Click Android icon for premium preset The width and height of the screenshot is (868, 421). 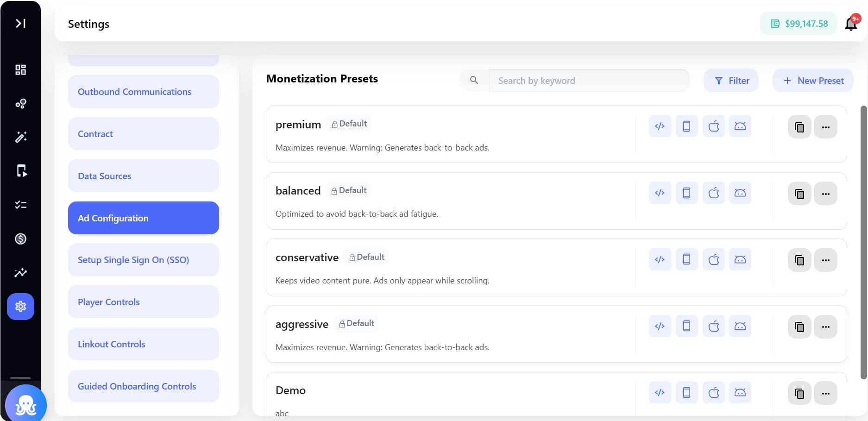coord(740,126)
